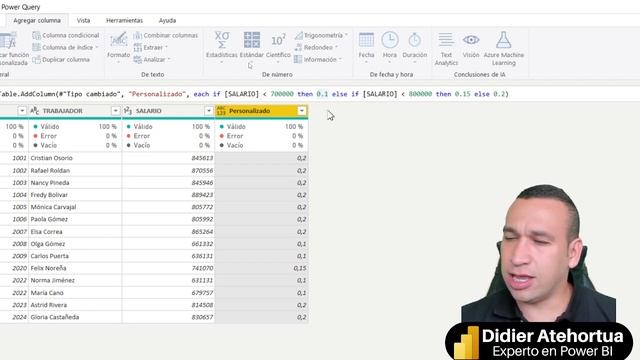Open the Extraer dropdown

(x=151, y=47)
